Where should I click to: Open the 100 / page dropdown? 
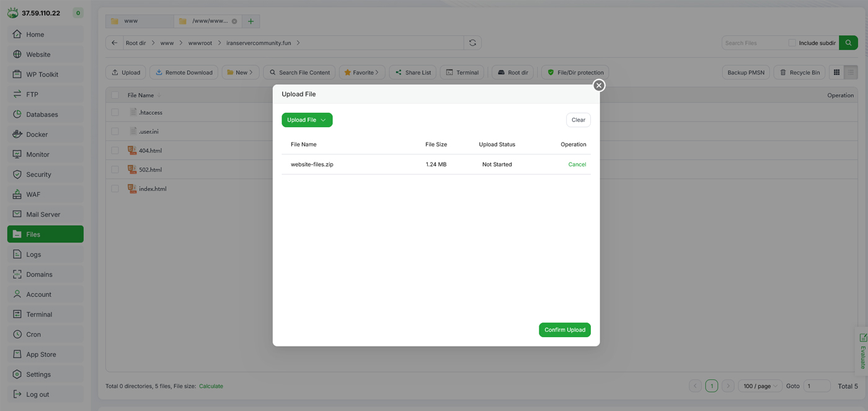click(x=760, y=386)
